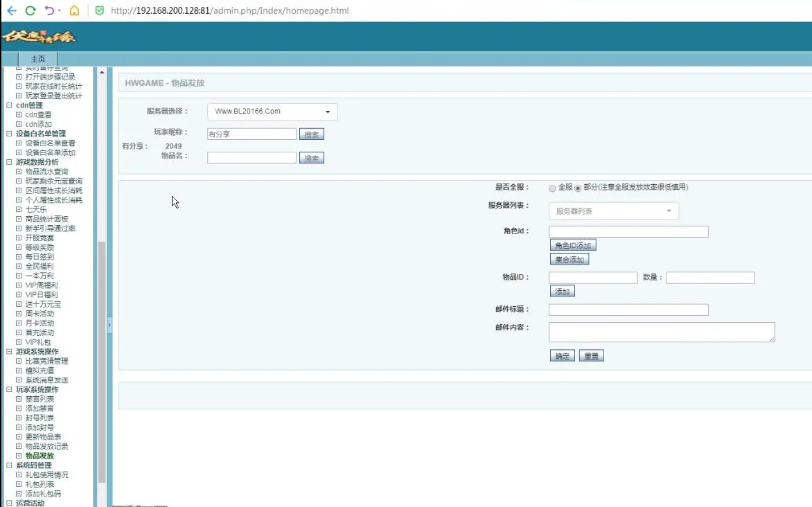Open 物品发放记录 in the sidebar
The image size is (812, 507).
tap(46, 447)
